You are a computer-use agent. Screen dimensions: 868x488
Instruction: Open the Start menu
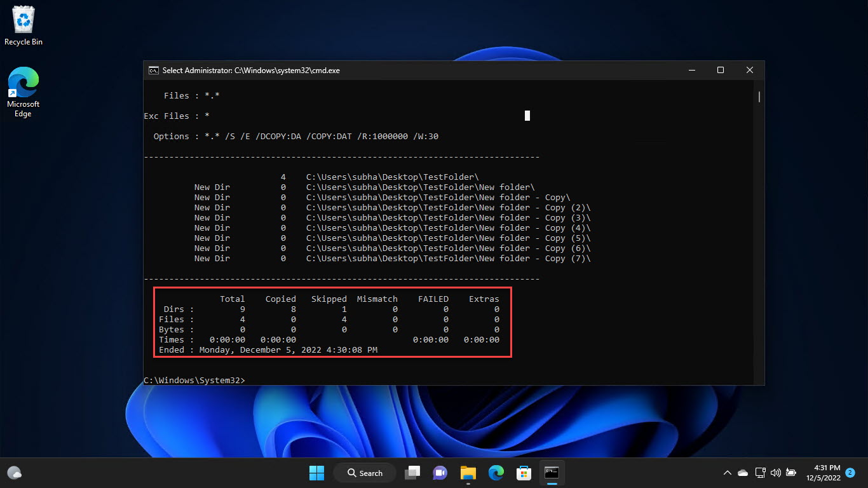point(316,473)
